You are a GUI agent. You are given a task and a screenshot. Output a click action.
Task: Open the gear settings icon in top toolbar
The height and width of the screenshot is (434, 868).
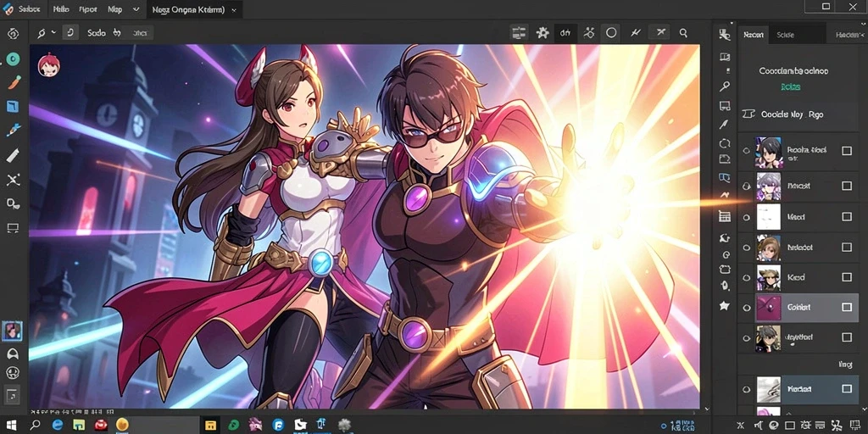coord(542,33)
